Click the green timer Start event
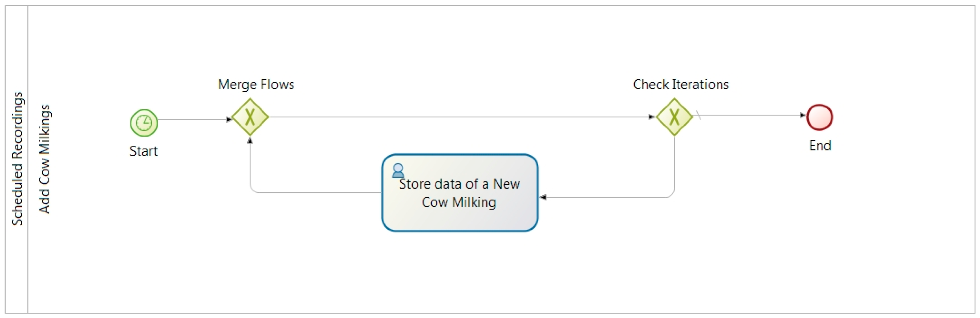980x318 pixels. [144, 123]
